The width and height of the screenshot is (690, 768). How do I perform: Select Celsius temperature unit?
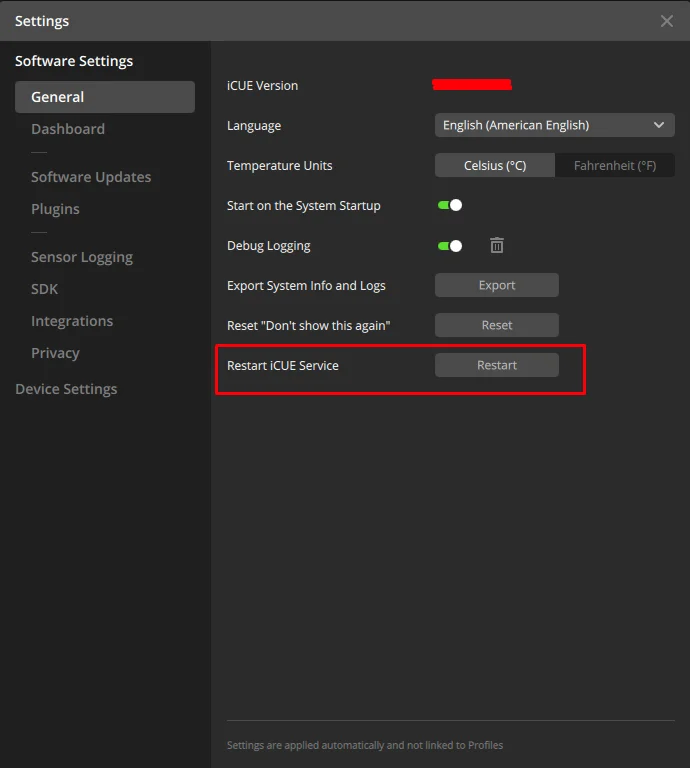[494, 165]
